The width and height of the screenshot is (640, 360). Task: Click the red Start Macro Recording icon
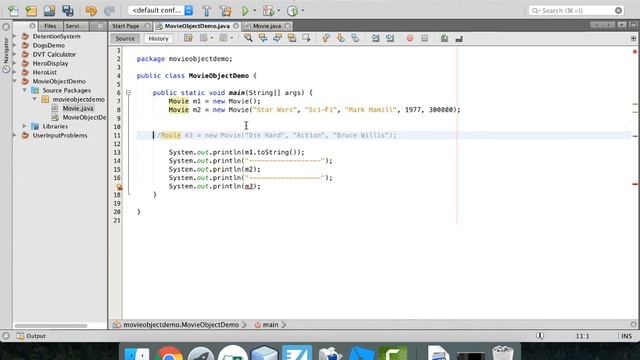[409, 38]
